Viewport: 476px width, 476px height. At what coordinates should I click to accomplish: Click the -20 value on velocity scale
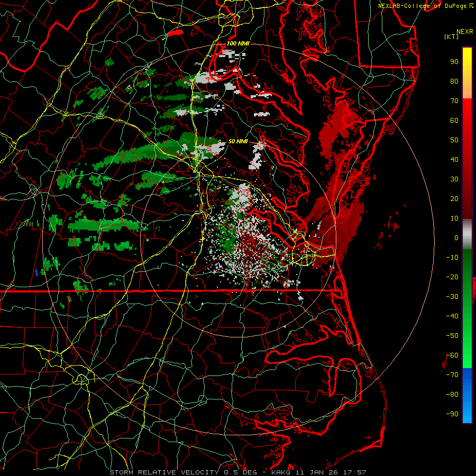click(452, 277)
